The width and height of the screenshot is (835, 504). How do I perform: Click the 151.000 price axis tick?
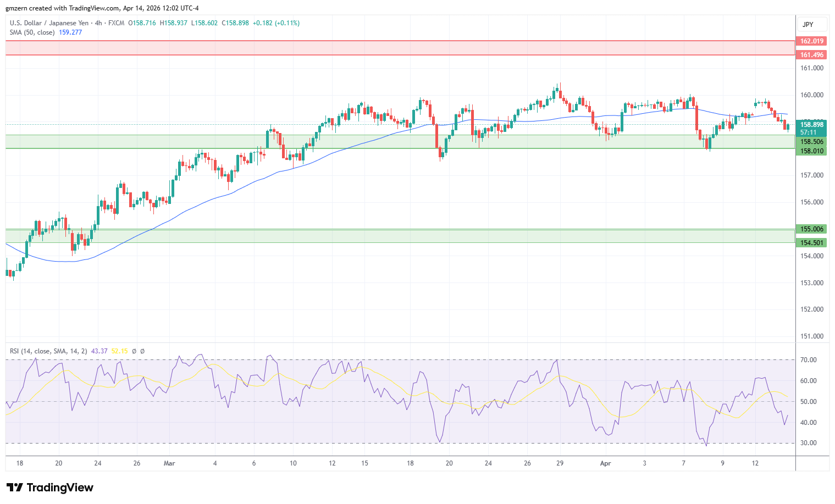coord(812,336)
